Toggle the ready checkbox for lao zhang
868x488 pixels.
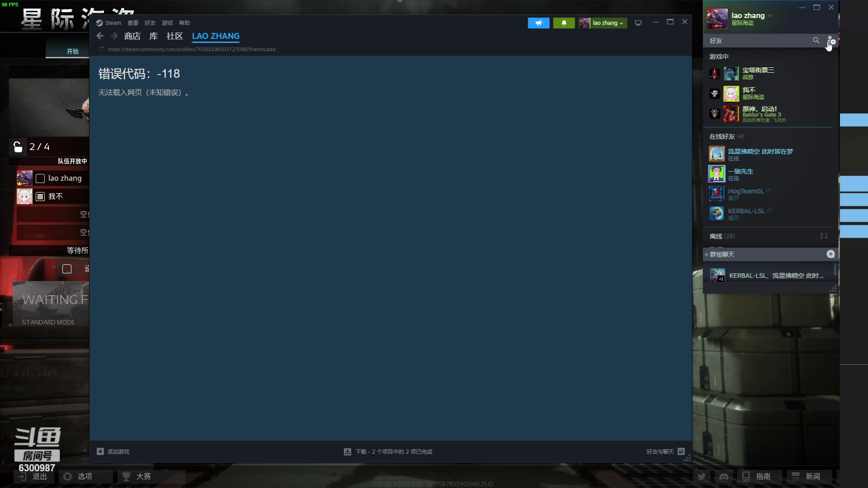(40, 178)
